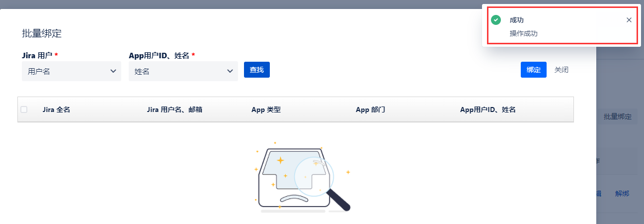Toggle the select-all checkbox in table header
The image size is (644, 224).
(24, 110)
